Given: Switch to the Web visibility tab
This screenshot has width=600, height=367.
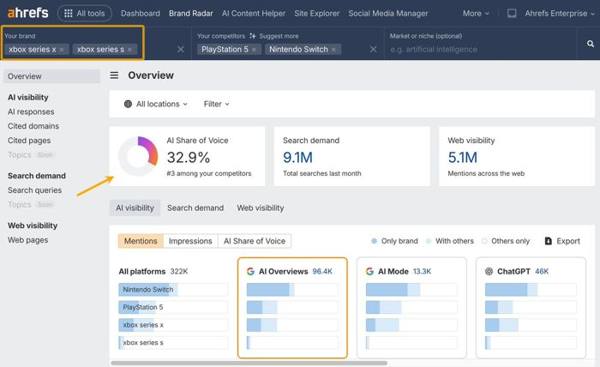Looking at the screenshot, I should pyautogui.click(x=260, y=208).
